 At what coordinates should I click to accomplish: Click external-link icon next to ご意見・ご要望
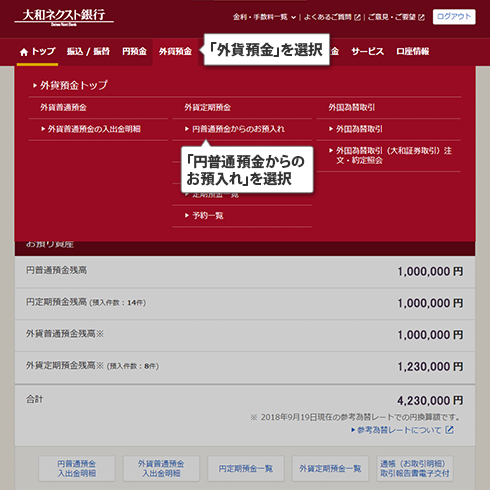[421, 17]
